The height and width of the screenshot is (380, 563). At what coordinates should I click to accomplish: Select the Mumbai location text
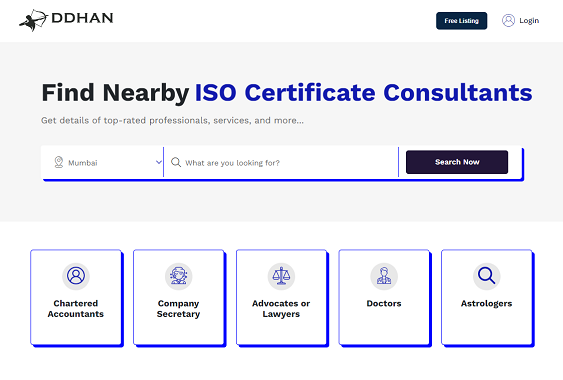pyautogui.click(x=83, y=163)
